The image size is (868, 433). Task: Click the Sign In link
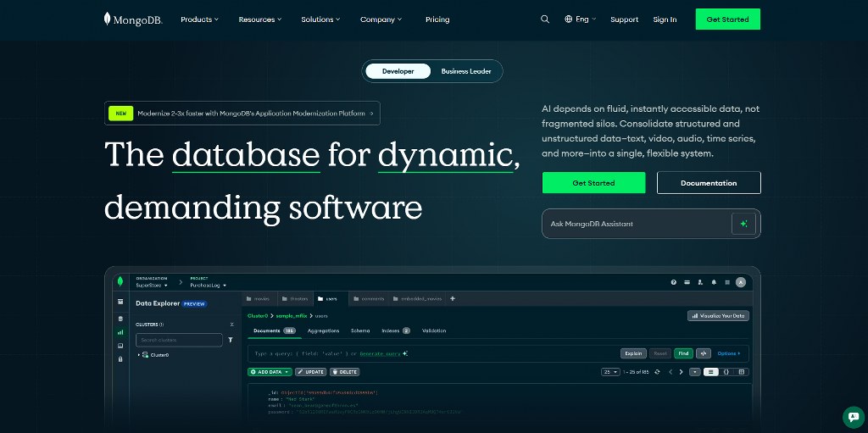[x=665, y=19]
